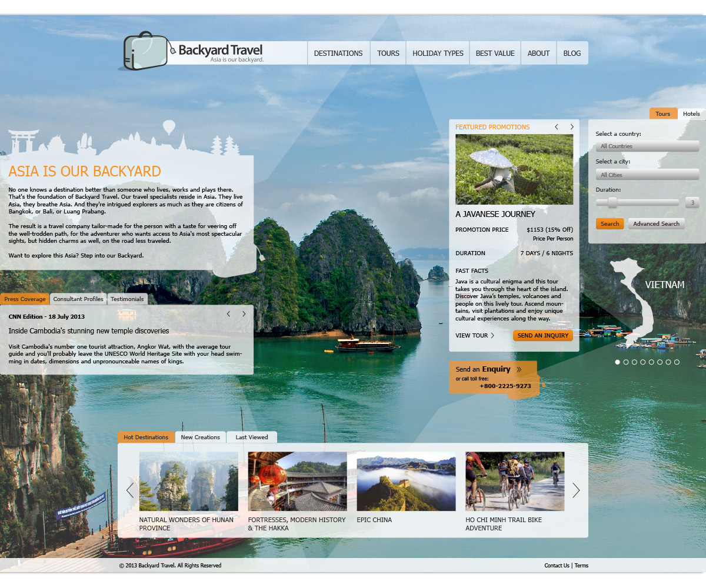
Task: Show previous featured promotion arrow
Action: [x=557, y=127]
